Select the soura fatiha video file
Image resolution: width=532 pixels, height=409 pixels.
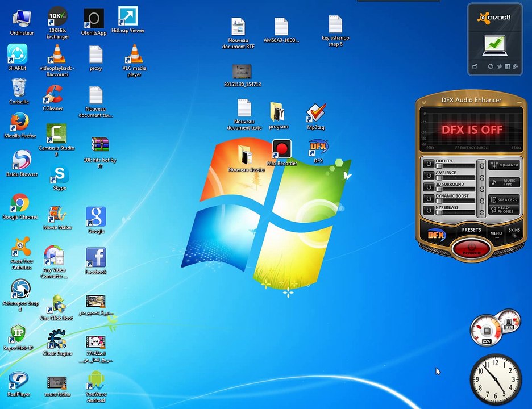click(57, 387)
